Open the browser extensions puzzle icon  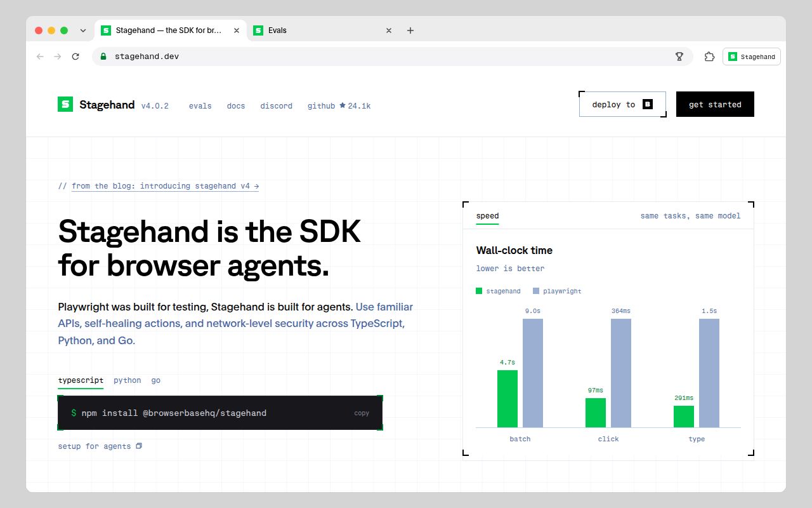click(710, 57)
